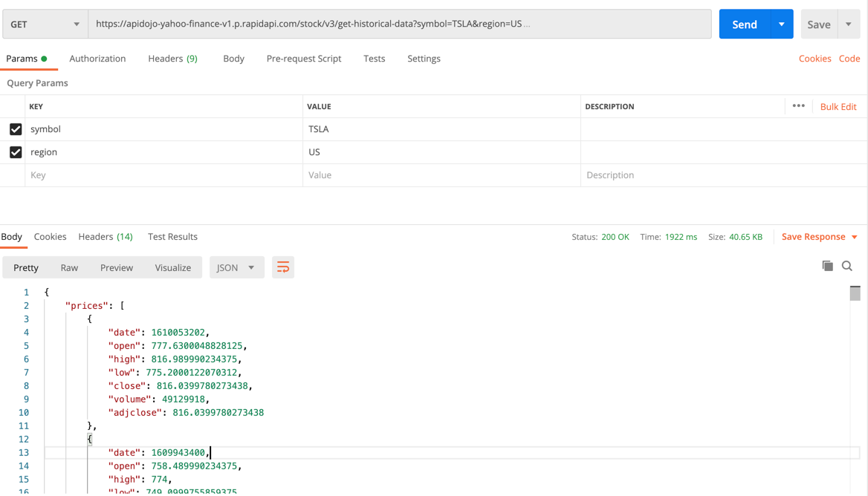Open the JSON format dropdown
This screenshot has height=496, width=868.
point(236,267)
